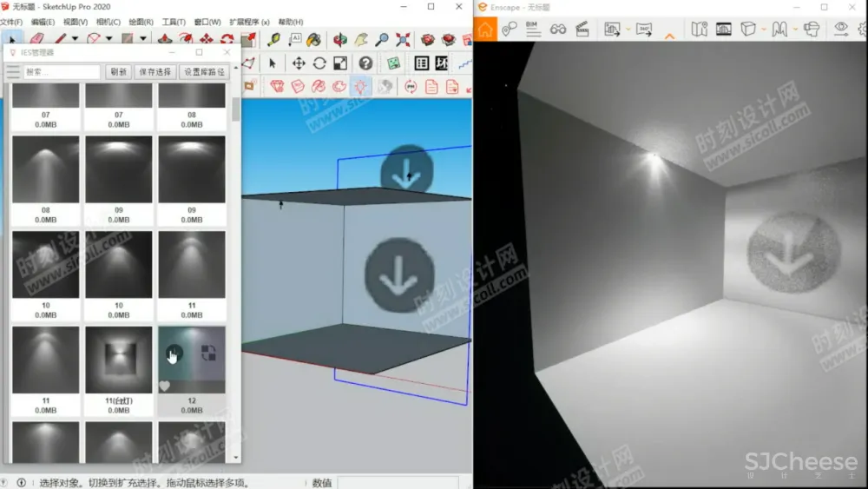Click the light bulb Enscape objects icon

[x=361, y=86]
